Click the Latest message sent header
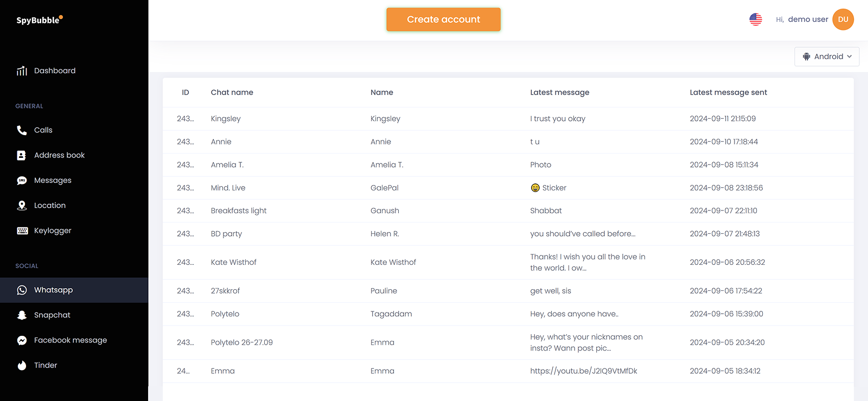This screenshot has width=868, height=401. (x=729, y=92)
